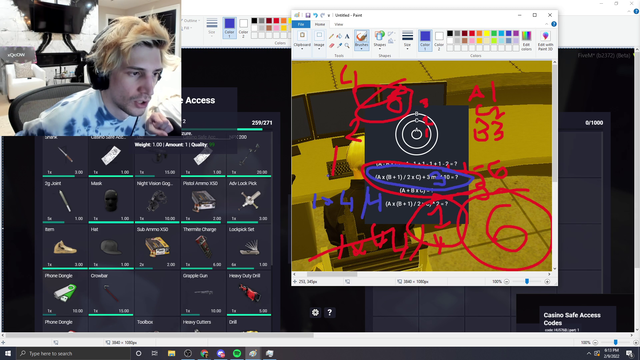Select the Thermite Charge inventory item
This screenshot has width=640, height=360.
(203, 247)
